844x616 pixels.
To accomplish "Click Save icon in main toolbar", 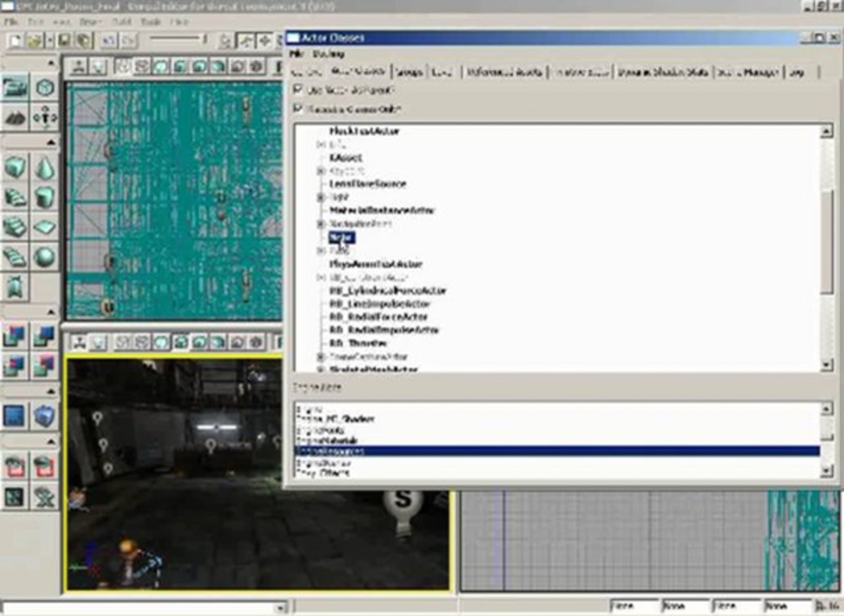I will pyautogui.click(x=65, y=40).
